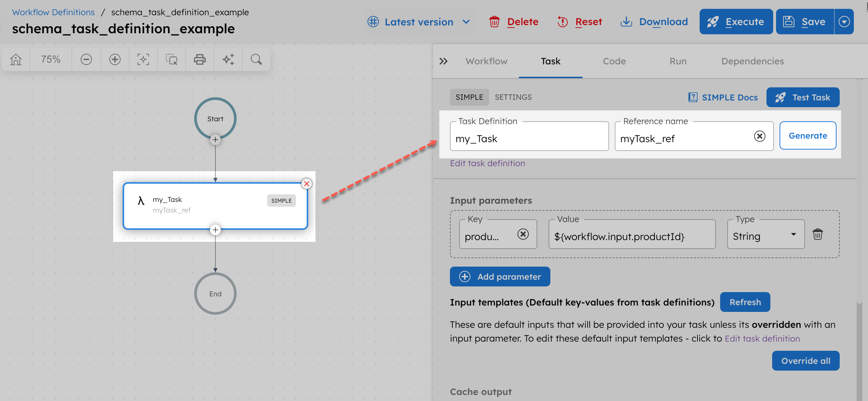Switch to the SETTINGS sub-tab
This screenshot has width=868, height=401.
tap(513, 97)
